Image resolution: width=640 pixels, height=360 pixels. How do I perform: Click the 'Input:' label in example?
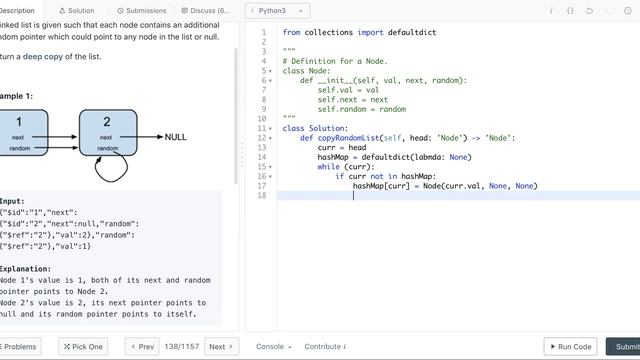point(12,201)
